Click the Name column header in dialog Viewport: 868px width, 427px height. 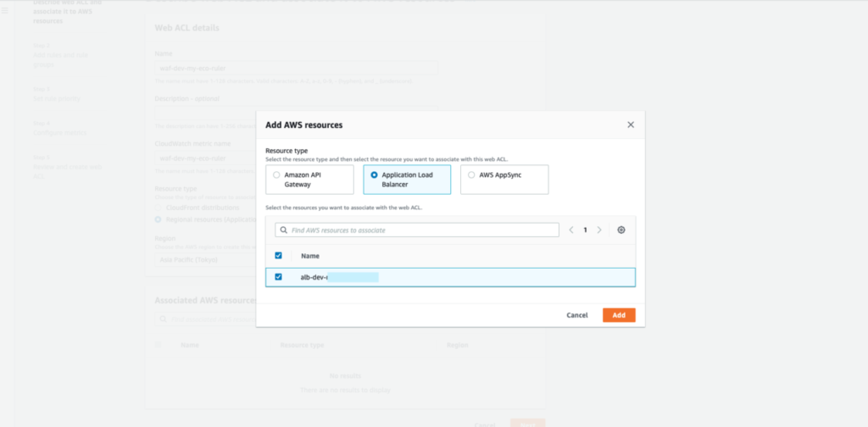310,256
